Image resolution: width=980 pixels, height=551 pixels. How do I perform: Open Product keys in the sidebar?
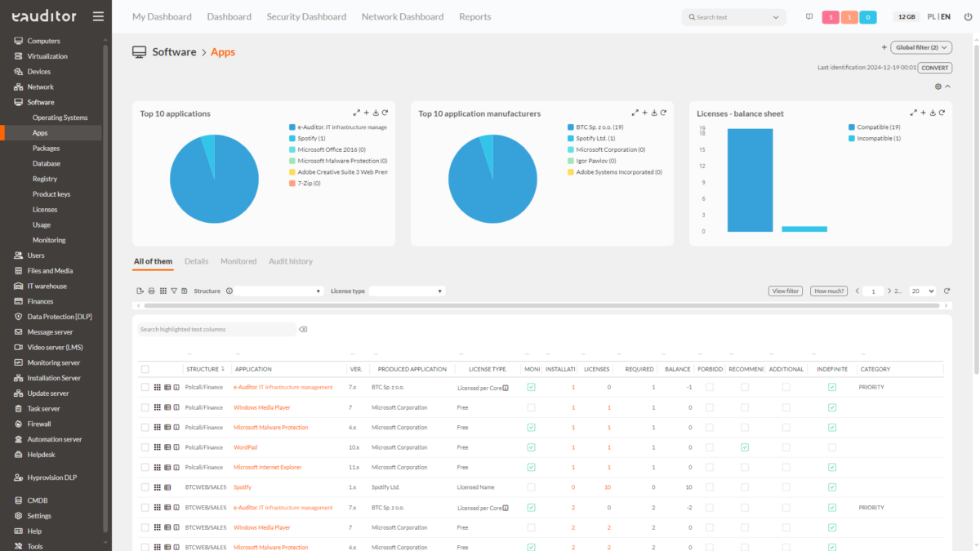pos(51,194)
